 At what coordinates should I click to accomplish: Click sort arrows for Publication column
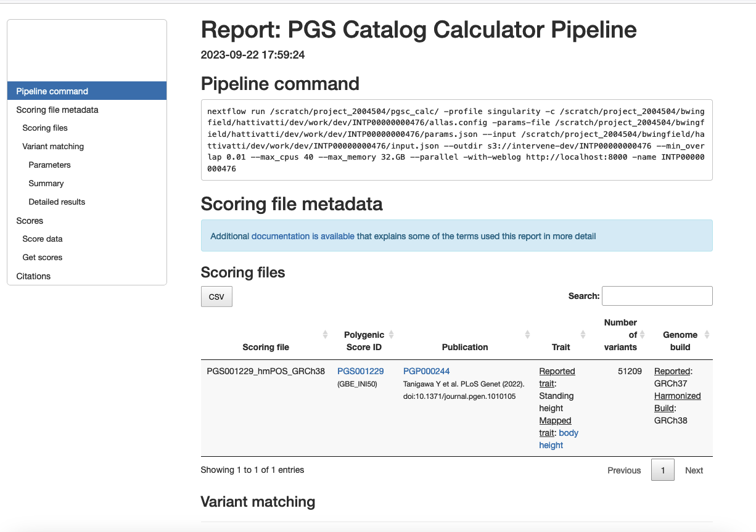[x=527, y=335]
